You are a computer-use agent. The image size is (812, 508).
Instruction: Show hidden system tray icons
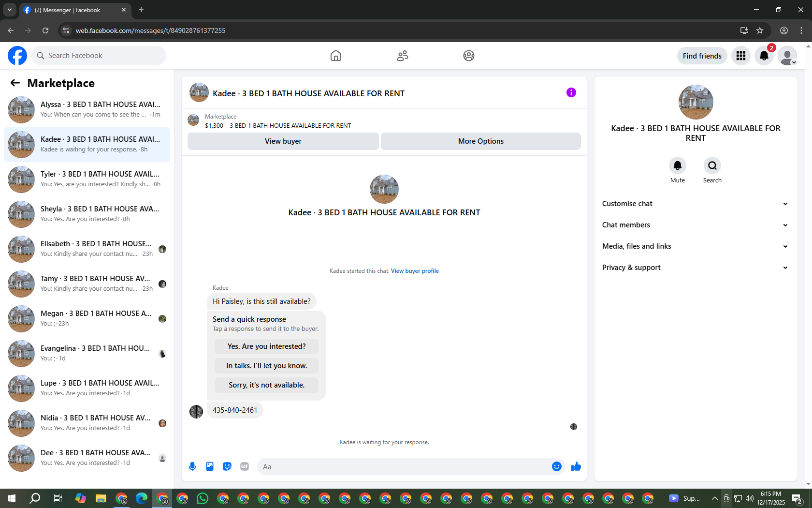[714, 498]
